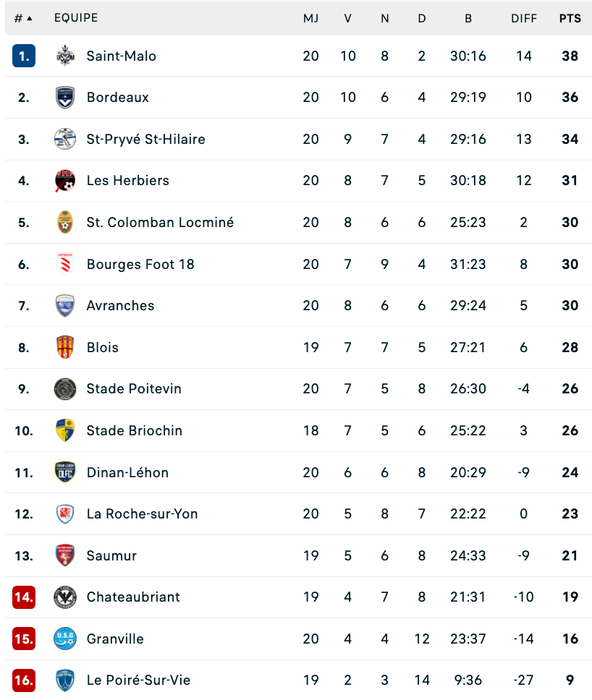Click the blue 1. position badge
592x700 pixels.
(24, 56)
